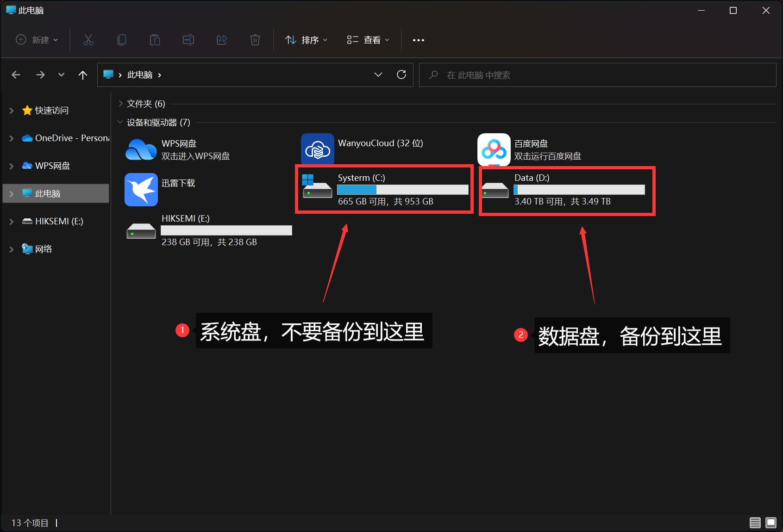Open the 排序 sort dropdown
783x532 pixels.
click(306, 40)
